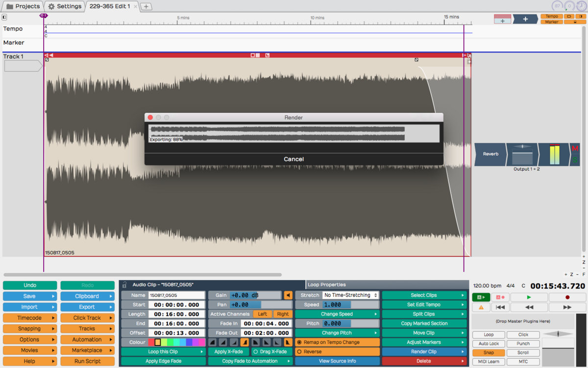This screenshot has height=368, width=588.
Task: Switch to the Settings tab
Action: coord(65,6)
